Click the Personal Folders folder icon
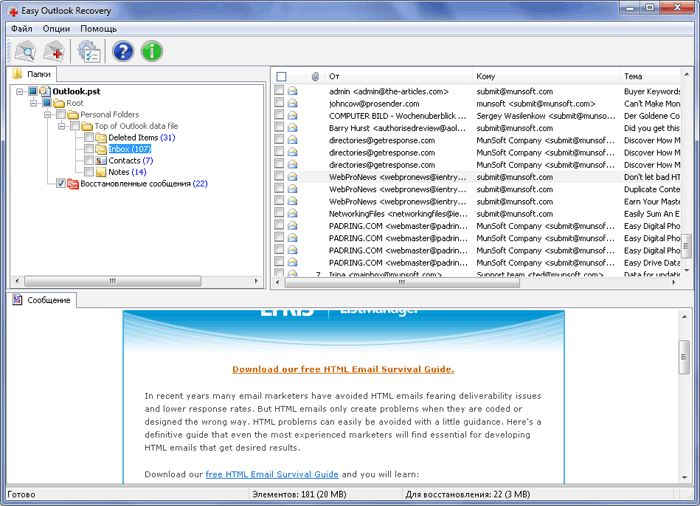Viewport: 700px width, 506px height. [73, 115]
